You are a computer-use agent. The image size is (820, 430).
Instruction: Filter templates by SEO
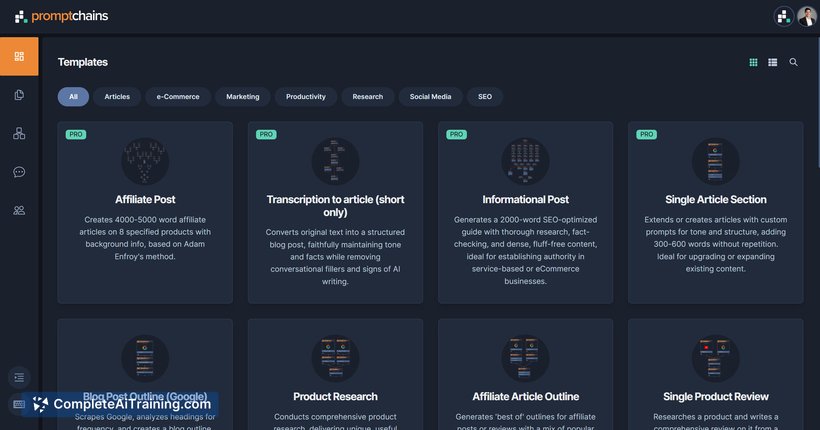[x=485, y=97]
